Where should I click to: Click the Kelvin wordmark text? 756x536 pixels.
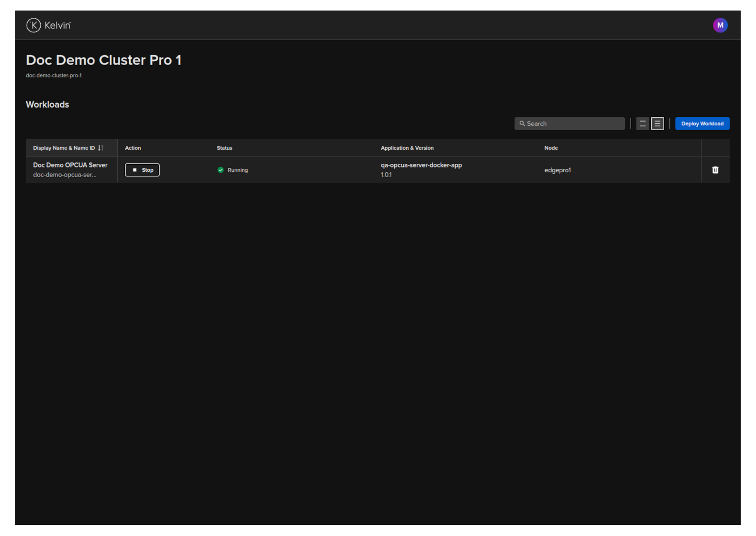(x=57, y=25)
